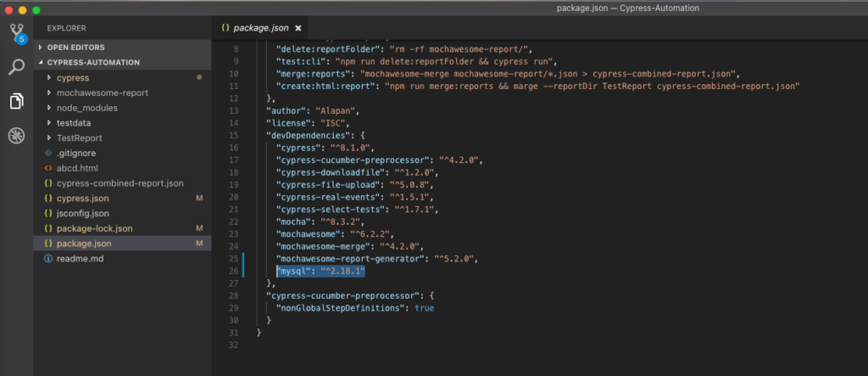The image size is (868, 376).
Task: Click "cypress-file-upload" on line 19
Action: (x=327, y=184)
